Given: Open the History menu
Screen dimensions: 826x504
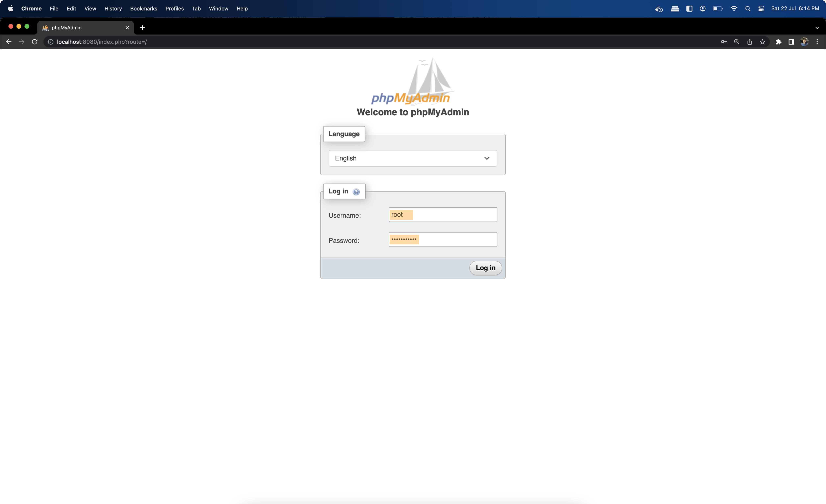Looking at the screenshot, I should (113, 8).
